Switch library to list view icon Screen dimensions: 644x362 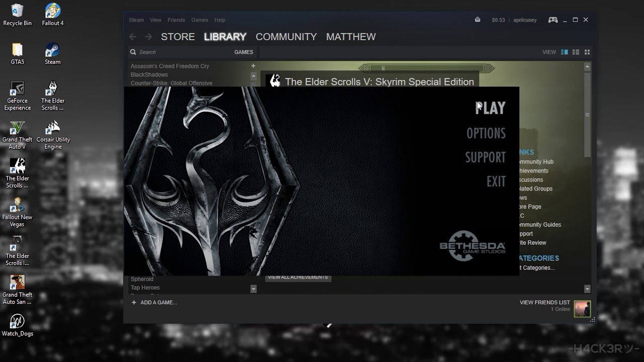(576, 52)
